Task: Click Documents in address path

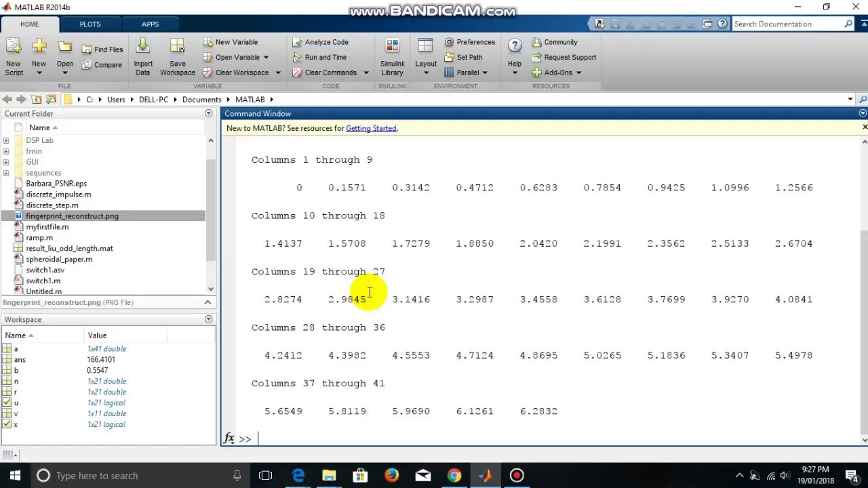Action: click(201, 100)
